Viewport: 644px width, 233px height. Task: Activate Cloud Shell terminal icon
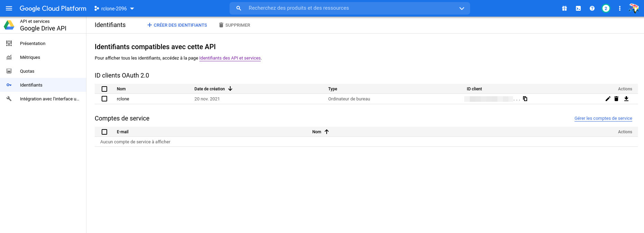578,8
